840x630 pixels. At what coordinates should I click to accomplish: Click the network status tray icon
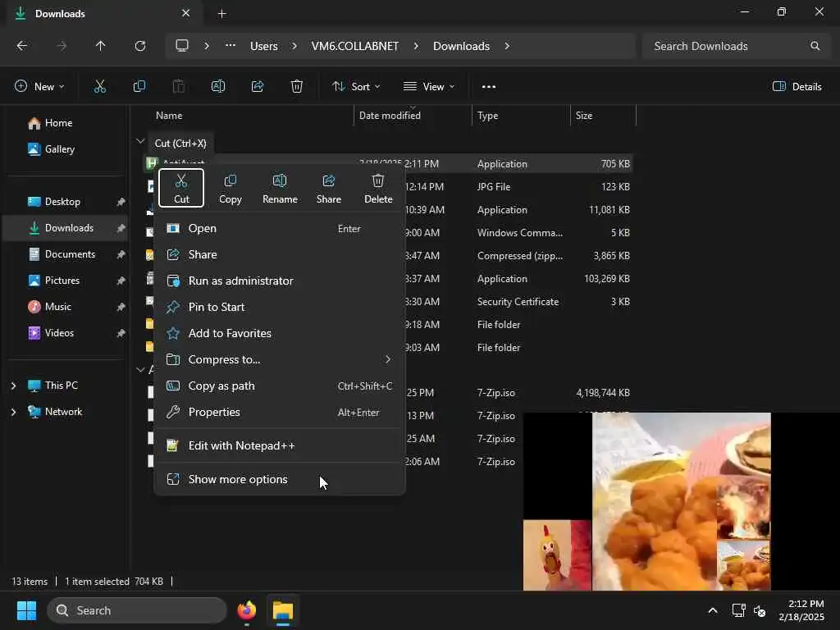pyautogui.click(x=739, y=610)
